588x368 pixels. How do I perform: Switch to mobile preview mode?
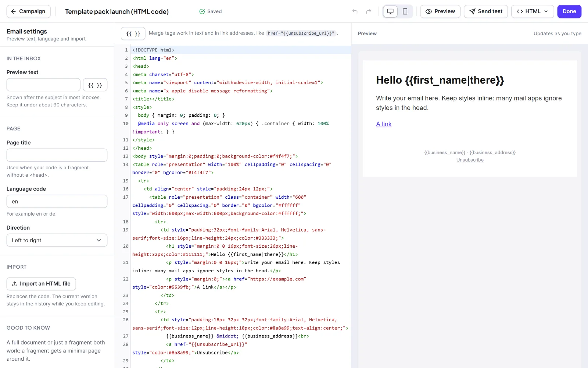405,11
